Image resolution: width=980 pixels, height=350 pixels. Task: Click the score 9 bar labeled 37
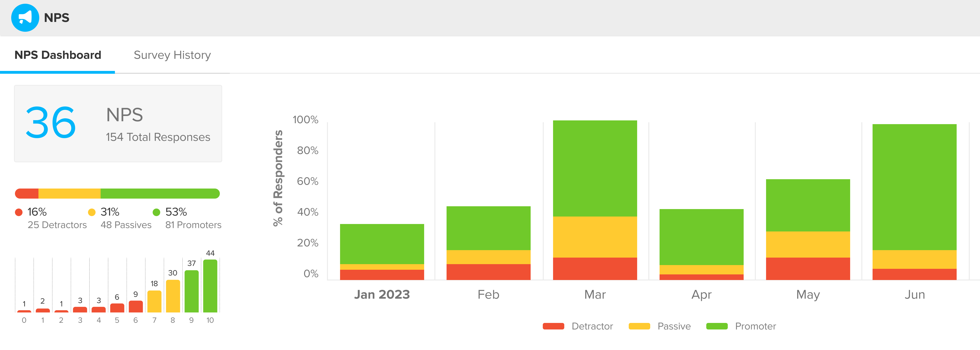coord(192,291)
